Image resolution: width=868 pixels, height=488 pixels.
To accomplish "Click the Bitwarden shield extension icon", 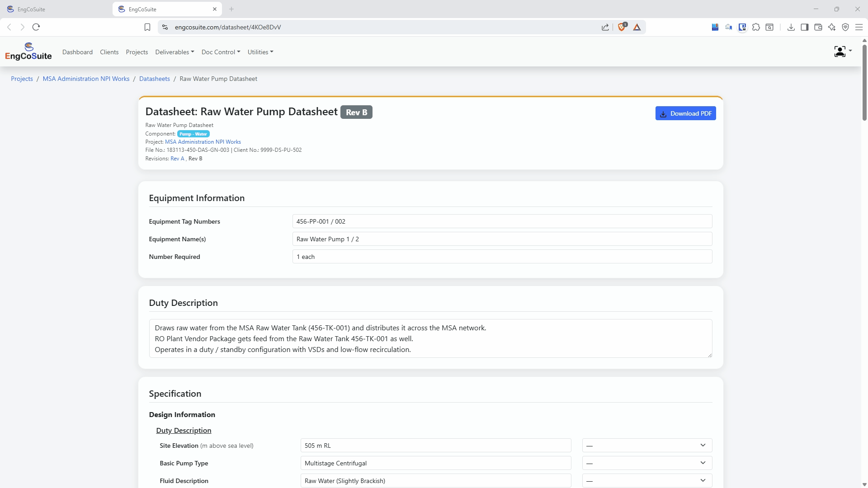I will click(742, 27).
